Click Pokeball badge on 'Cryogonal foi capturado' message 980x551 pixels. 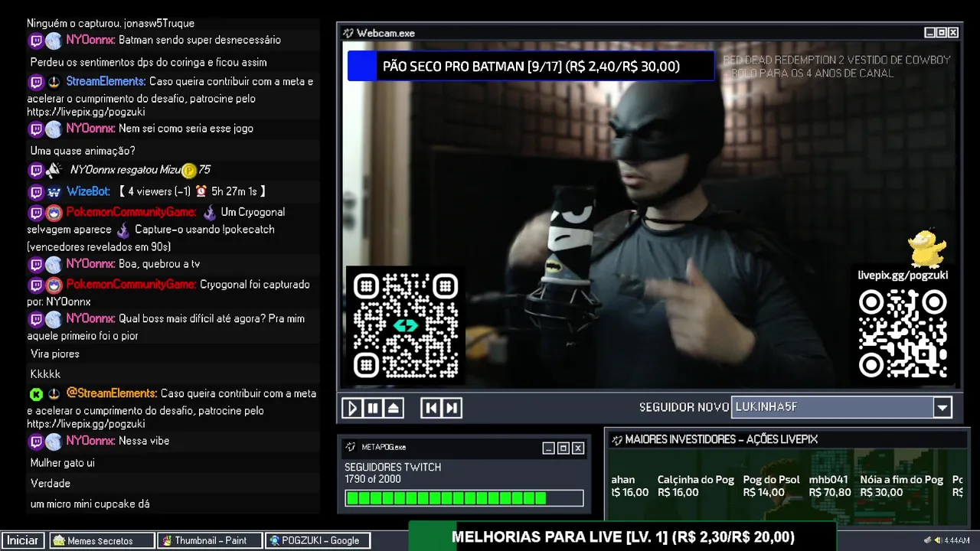coord(54,285)
